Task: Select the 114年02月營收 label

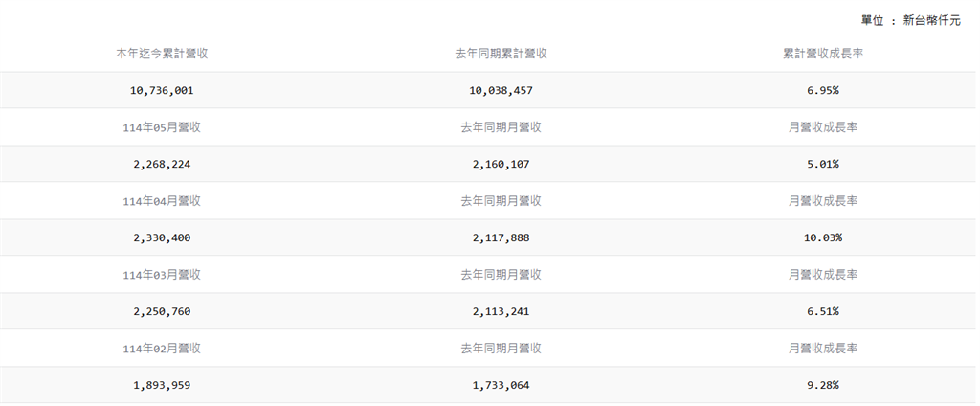Action: click(162, 350)
